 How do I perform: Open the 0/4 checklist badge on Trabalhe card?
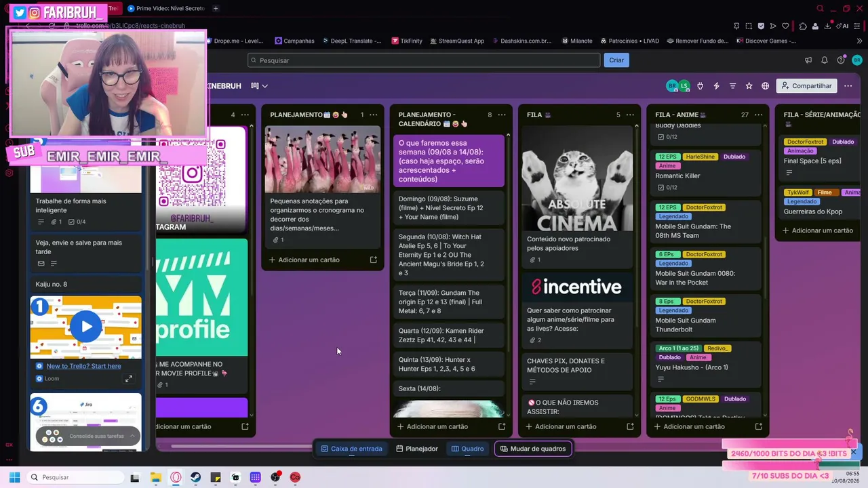pyautogui.click(x=77, y=222)
